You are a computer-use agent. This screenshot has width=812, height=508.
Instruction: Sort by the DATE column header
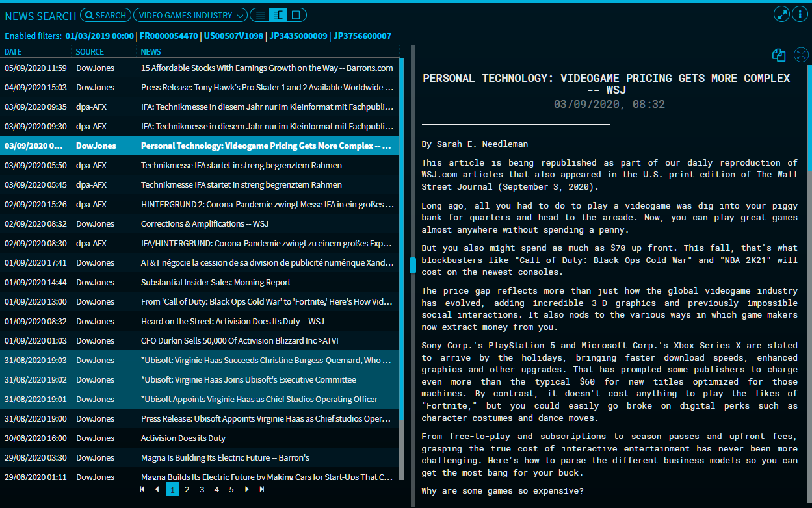13,51
